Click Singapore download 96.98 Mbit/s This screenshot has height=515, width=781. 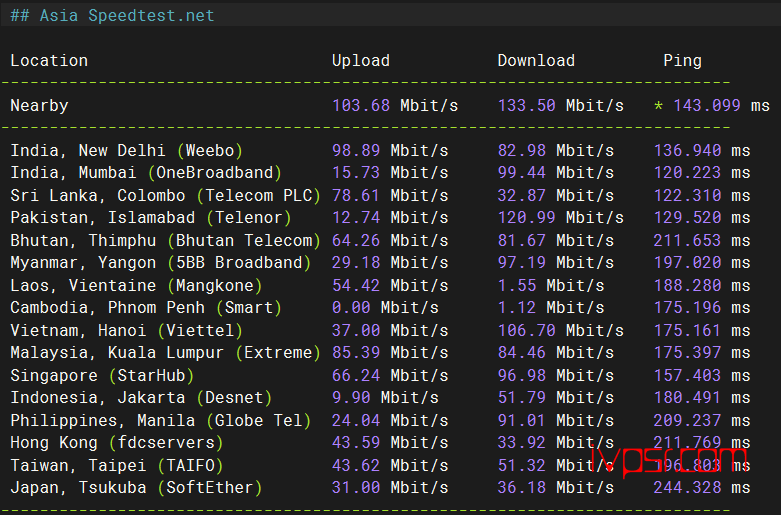coord(555,375)
